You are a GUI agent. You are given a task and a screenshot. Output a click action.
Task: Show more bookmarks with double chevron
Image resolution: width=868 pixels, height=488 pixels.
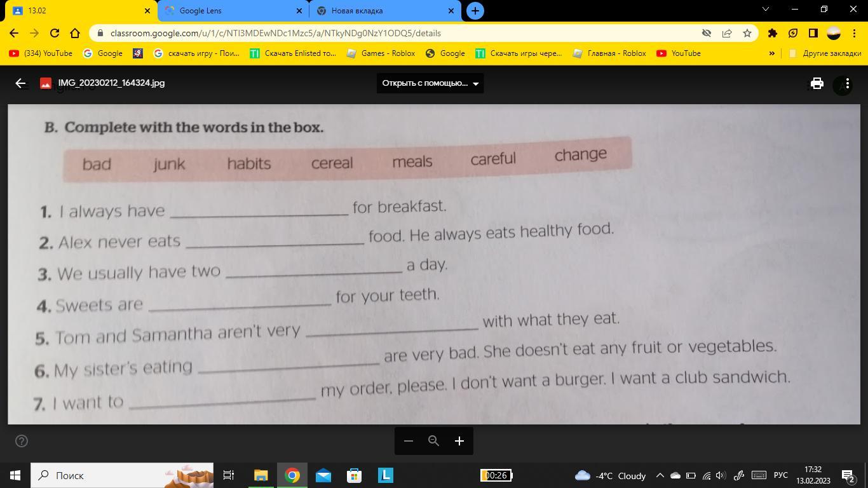click(772, 53)
